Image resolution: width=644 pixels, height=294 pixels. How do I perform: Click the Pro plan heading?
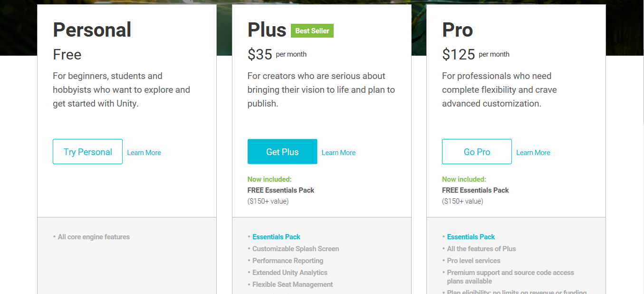point(457,30)
